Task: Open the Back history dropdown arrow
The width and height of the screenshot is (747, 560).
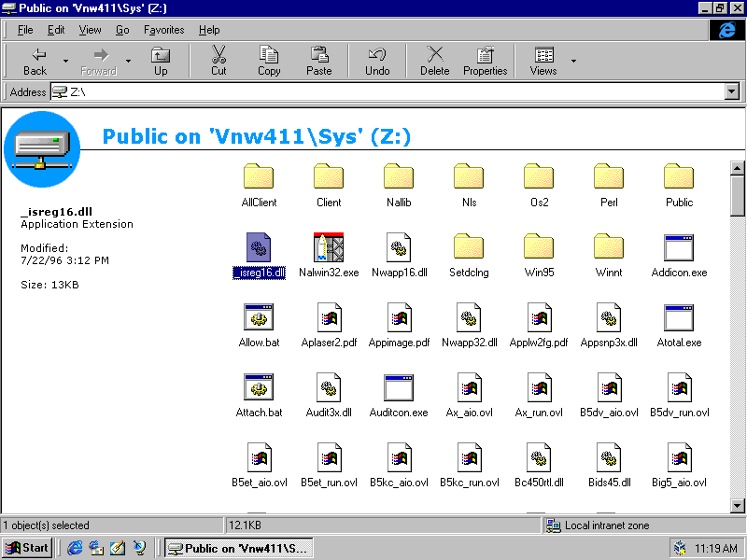Action: tap(65, 62)
